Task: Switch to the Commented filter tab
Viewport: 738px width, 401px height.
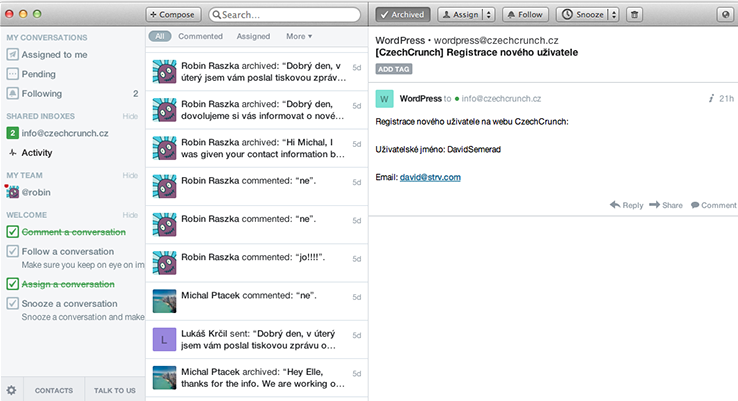Action: [200, 36]
